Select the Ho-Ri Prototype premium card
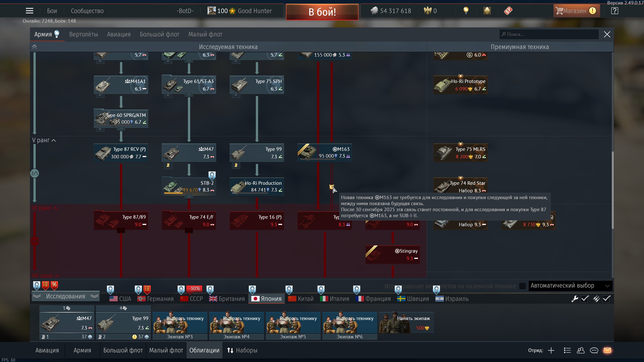Viewport: 644px width, 362px height. tap(461, 85)
